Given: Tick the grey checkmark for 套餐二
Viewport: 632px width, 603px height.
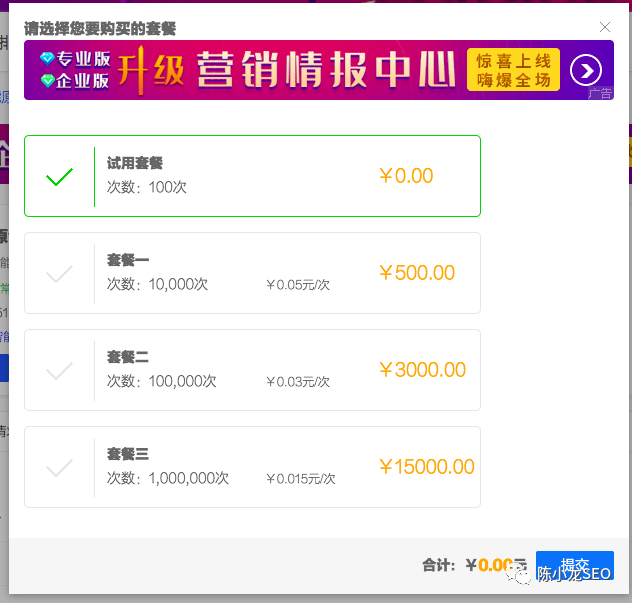Looking at the screenshot, I should [x=59, y=371].
